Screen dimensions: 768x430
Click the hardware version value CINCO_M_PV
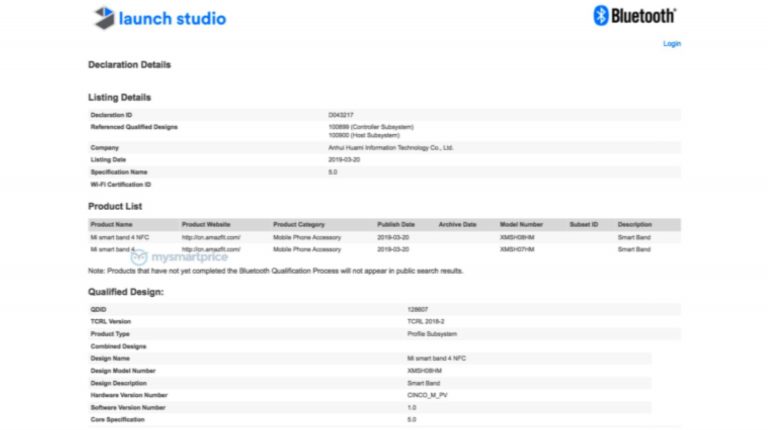(427, 395)
